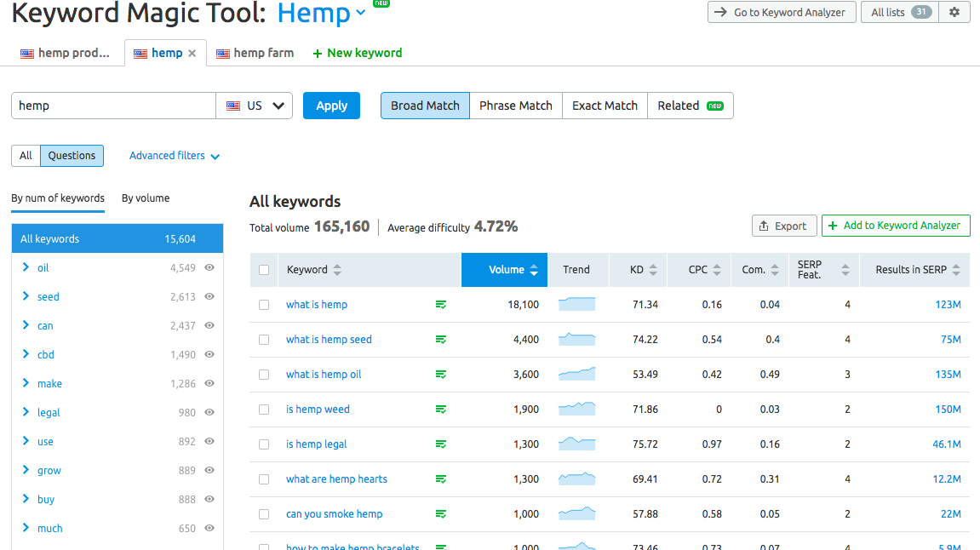Switch to the hemp prod... tab
This screenshot has height=550, width=980.
(x=65, y=53)
